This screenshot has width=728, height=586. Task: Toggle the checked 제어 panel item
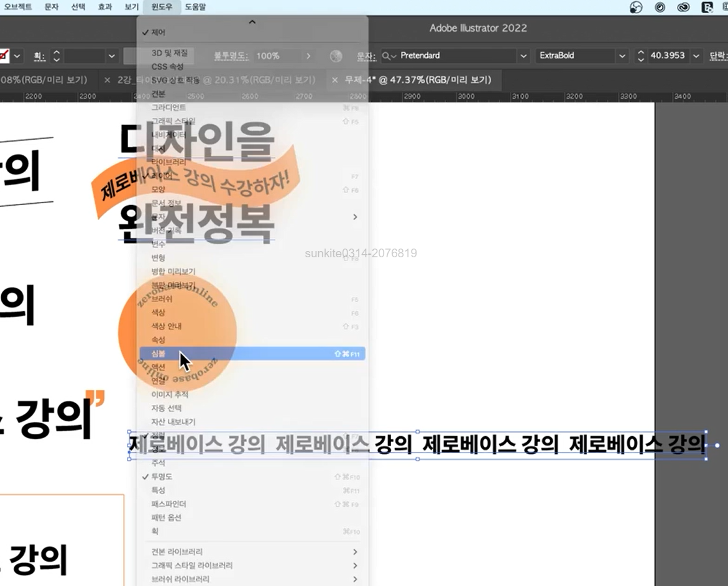252,32
